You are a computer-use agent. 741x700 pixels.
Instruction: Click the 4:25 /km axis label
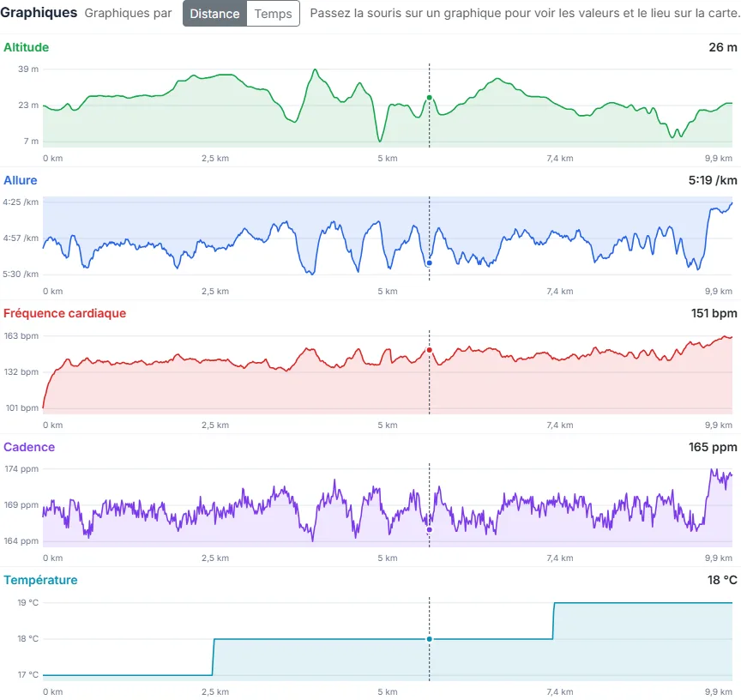coord(21,202)
